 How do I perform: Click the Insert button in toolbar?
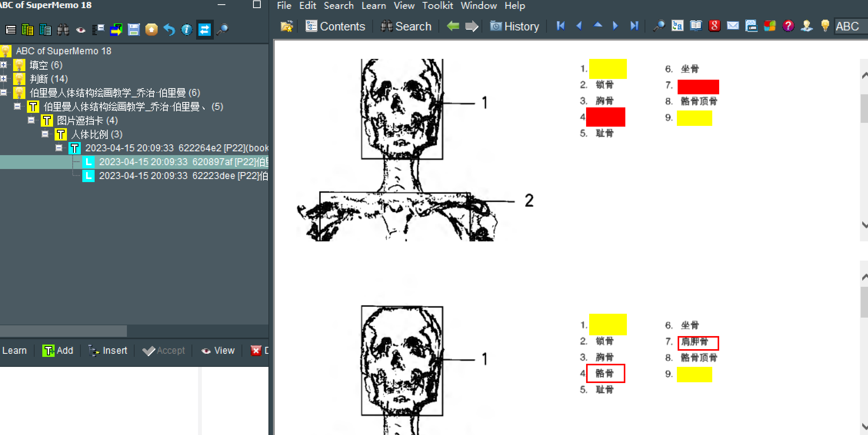[107, 350]
